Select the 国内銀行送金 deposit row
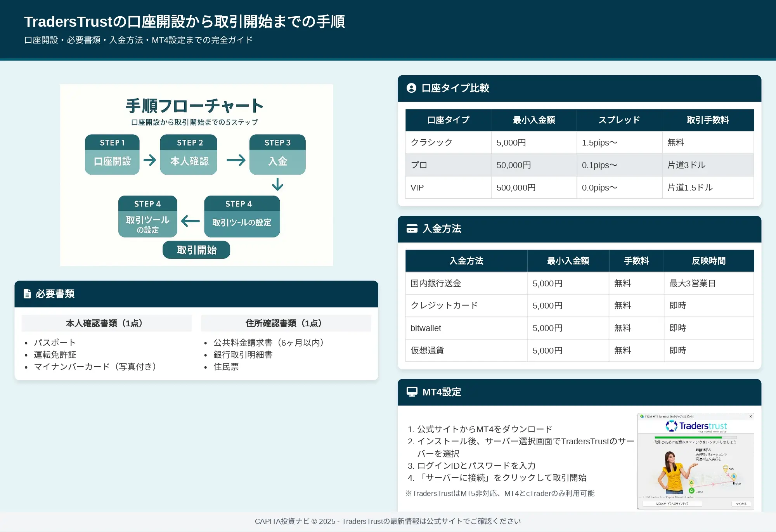The image size is (776, 532). 580,283
